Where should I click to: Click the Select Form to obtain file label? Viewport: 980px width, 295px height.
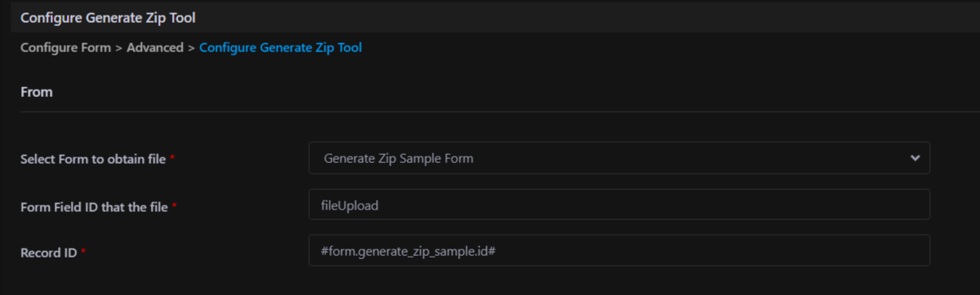[93, 159]
